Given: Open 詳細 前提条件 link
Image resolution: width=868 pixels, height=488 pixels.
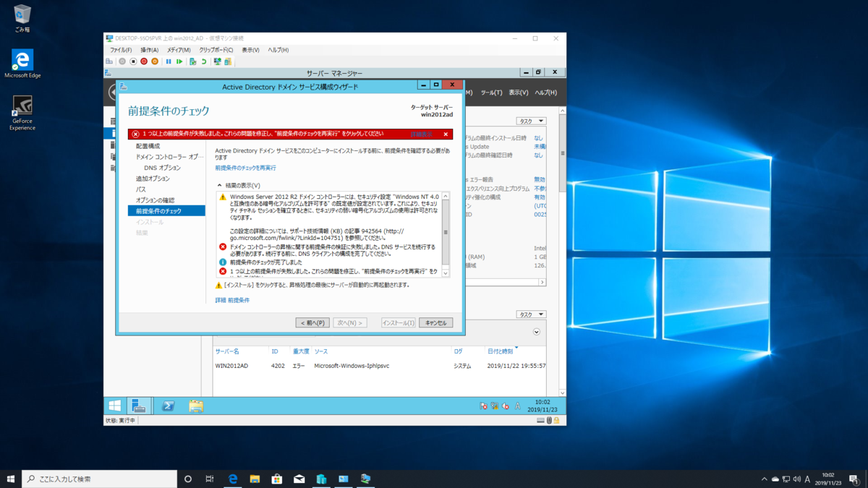Looking at the screenshot, I should [232, 300].
